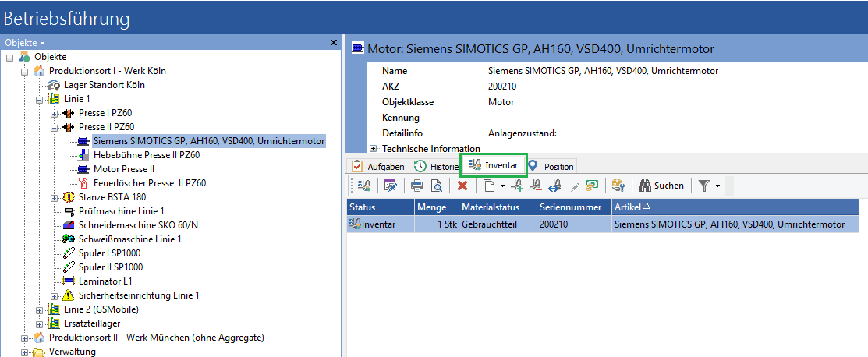The image size is (868, 357).
Task: Select Motor Presse II tree item
Action: pyautogui.click(x=124, y=169)
